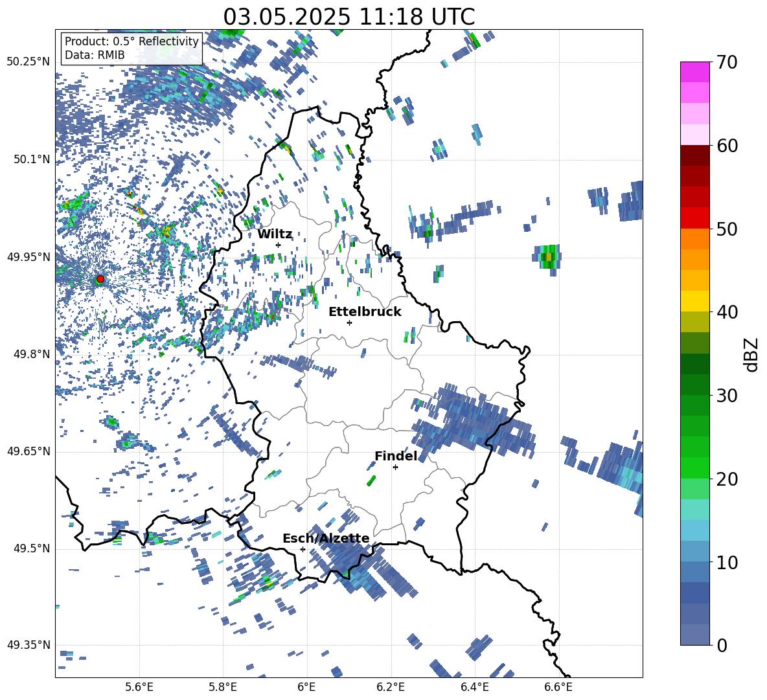Click the small green echo west of Findel
The image size is (767, 700).
coord(371,480)
